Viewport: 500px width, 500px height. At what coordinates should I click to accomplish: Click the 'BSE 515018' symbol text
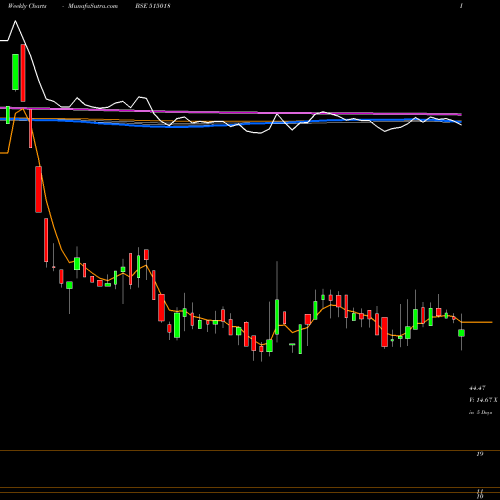153,6
